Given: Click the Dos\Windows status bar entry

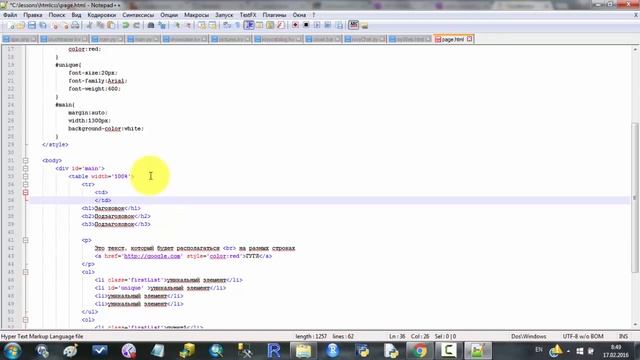Looking at the screenshot, I should [529, 336].
